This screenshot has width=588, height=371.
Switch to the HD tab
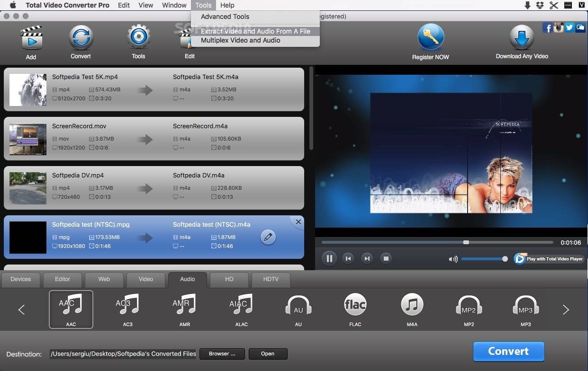tap(229, 279)
